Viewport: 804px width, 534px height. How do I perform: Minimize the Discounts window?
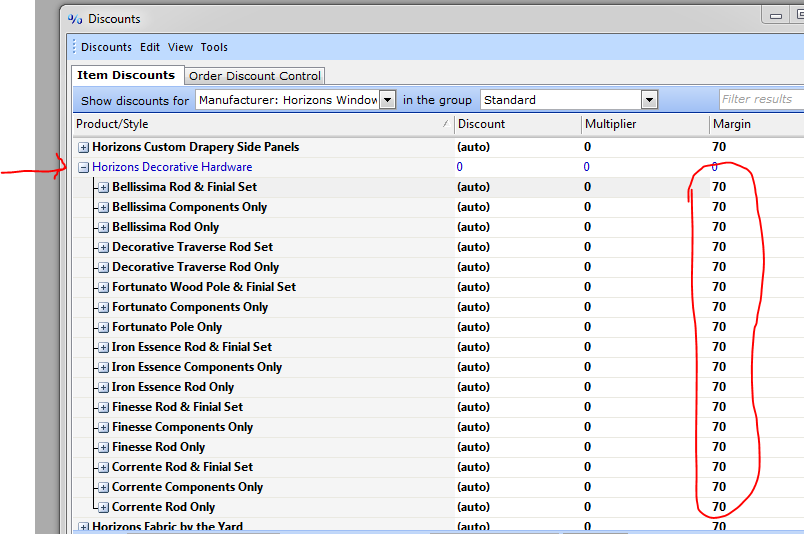click(776, 16)
